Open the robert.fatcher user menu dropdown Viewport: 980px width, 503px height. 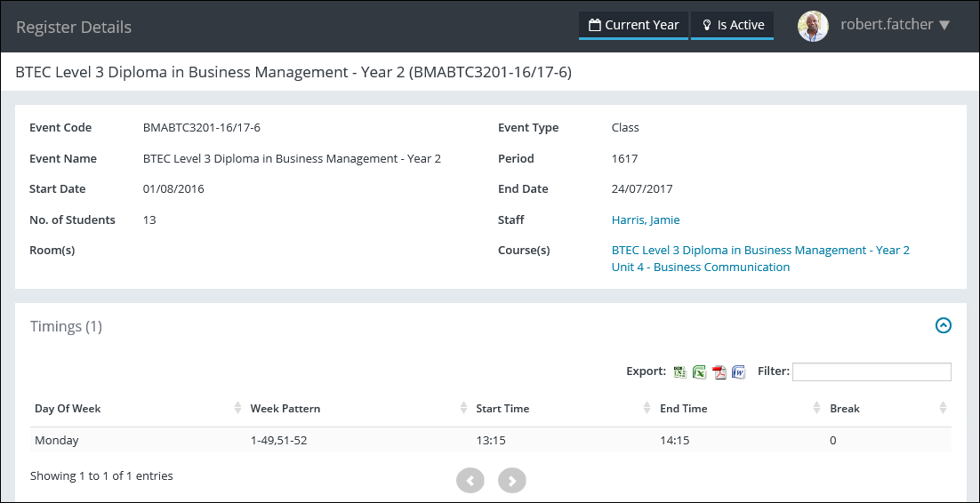944,25
